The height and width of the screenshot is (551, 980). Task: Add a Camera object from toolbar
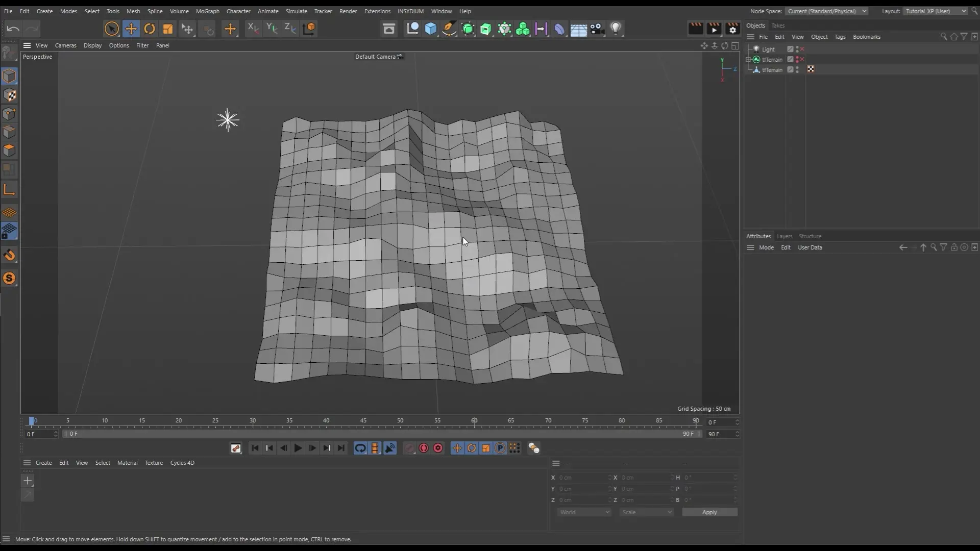597,29
